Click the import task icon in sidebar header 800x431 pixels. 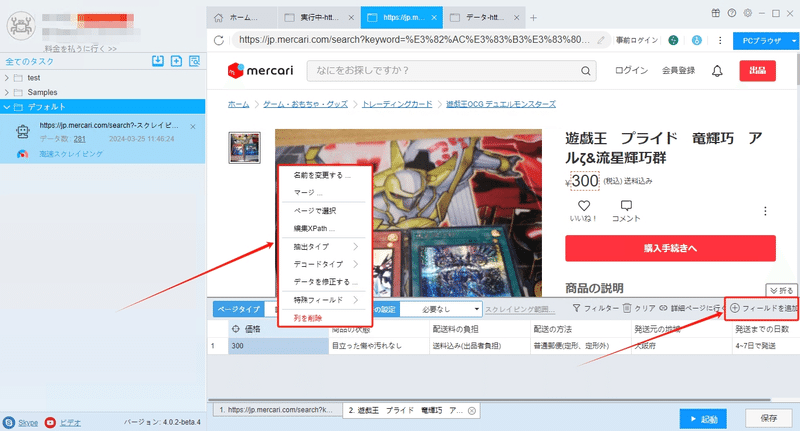[x=158, y=61]
